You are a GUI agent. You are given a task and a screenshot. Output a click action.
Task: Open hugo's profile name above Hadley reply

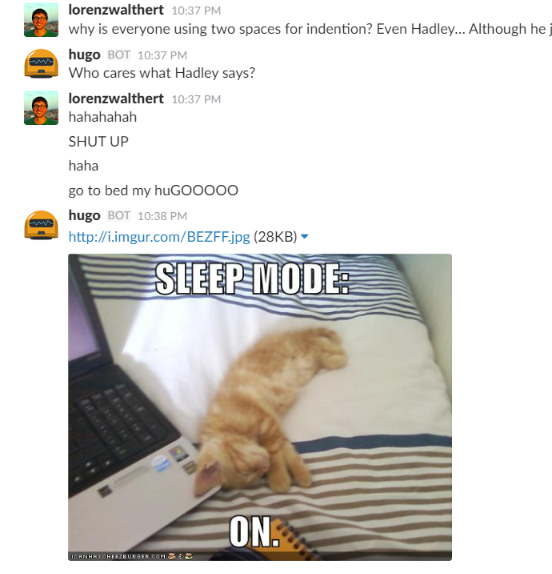(x=84, y=54)
